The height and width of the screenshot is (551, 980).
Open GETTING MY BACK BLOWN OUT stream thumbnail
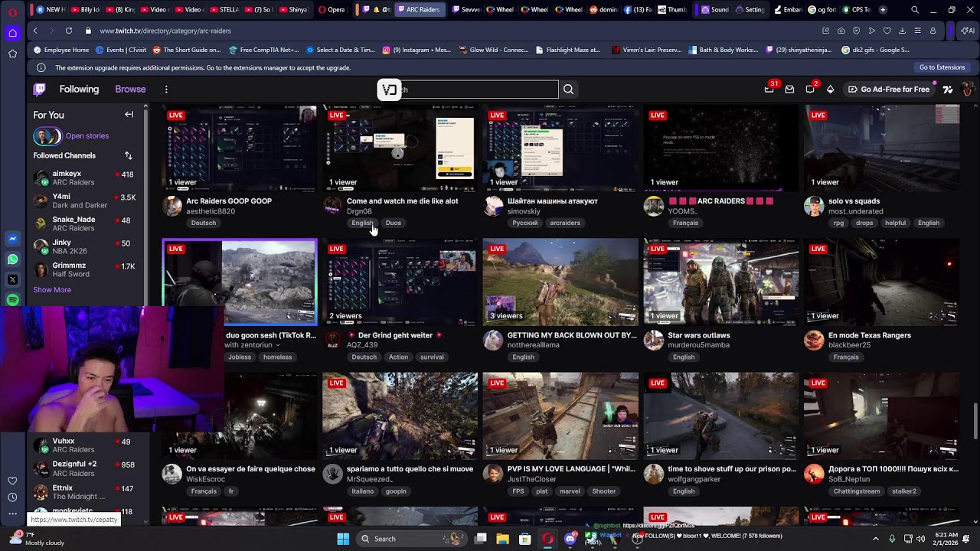[x=560, y=282]
